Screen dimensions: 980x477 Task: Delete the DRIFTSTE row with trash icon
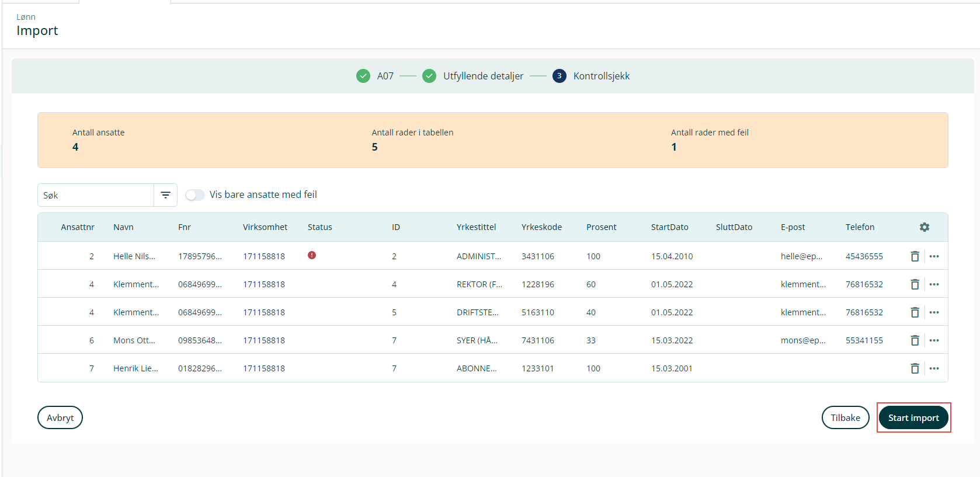click(x=915, y=312)
